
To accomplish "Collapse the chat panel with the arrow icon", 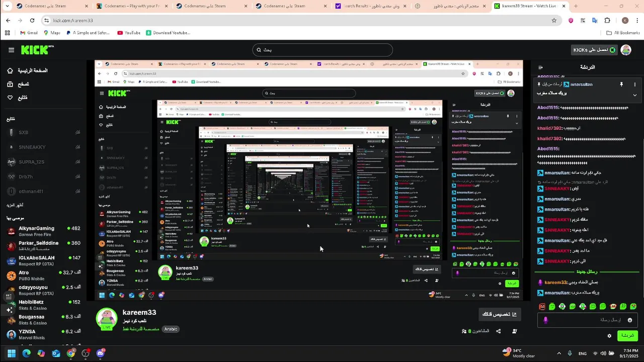I will (x=540, y=67).
